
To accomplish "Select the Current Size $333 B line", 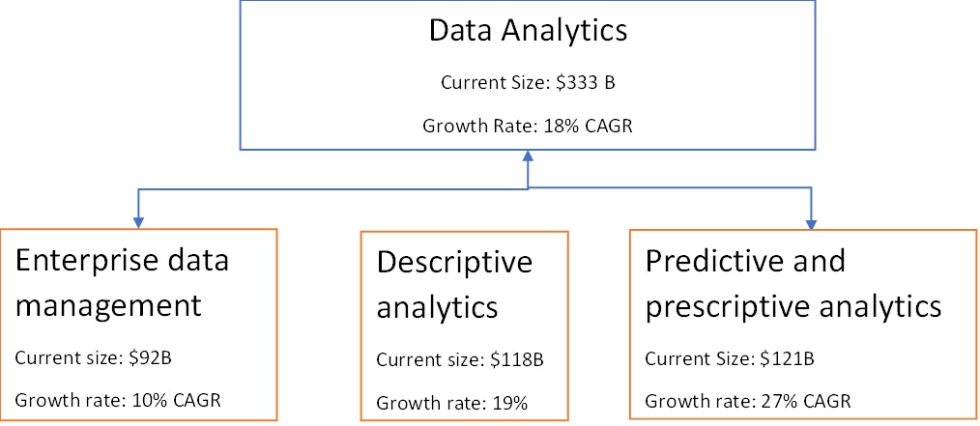I will pyautogui.click(x=528, y=83).
